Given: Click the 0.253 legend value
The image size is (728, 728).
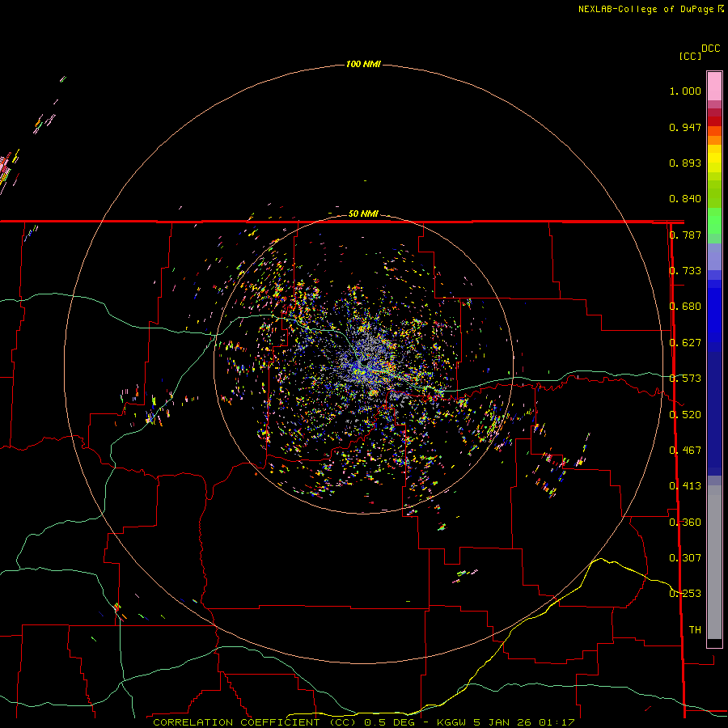Looking at the screenshot, I should (685, 594).
